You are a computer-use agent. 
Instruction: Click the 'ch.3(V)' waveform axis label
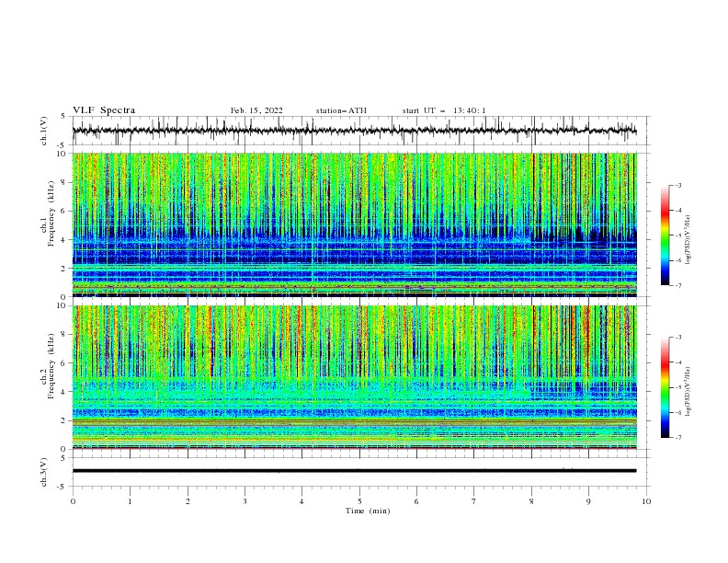(44, 472)
